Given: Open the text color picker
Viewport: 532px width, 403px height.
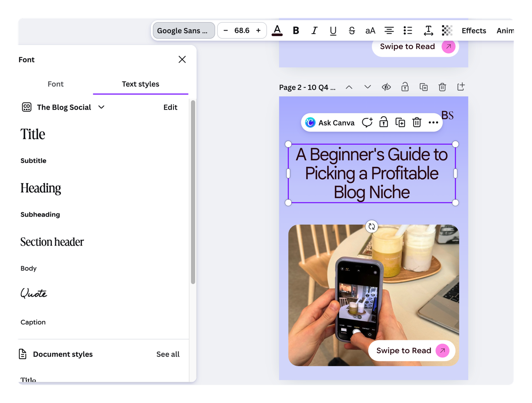Looking at the screenshot, I should pyautogui.click(x=277, y=31).
